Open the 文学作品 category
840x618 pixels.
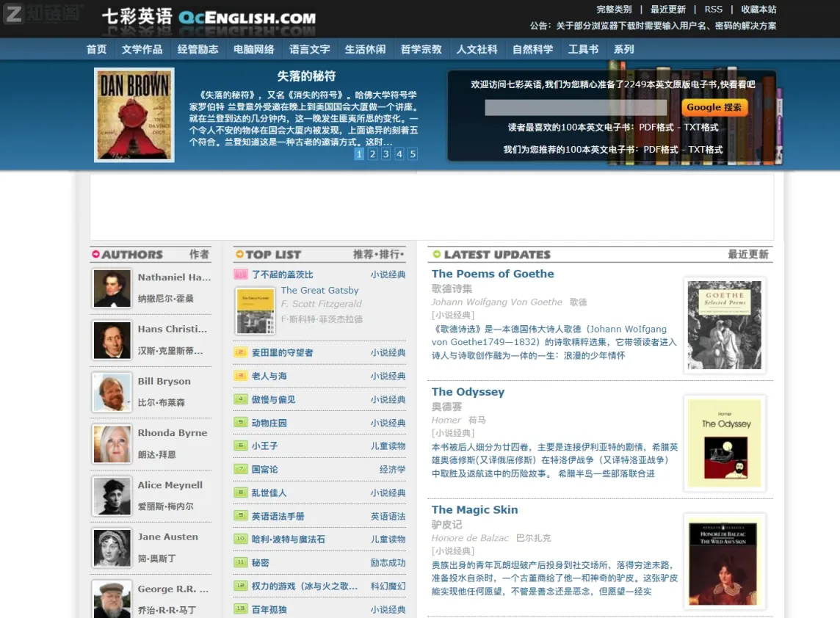(x=142, y=49)
